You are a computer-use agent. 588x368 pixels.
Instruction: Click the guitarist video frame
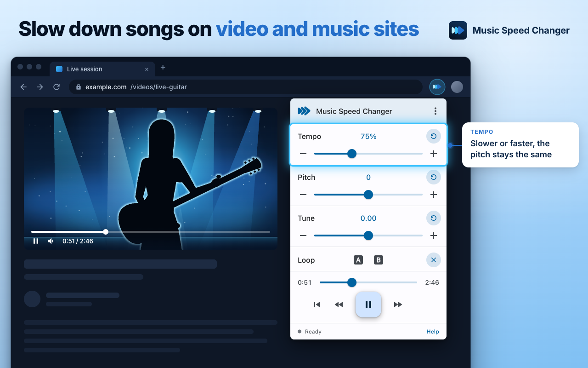click(x=151, y=179)
